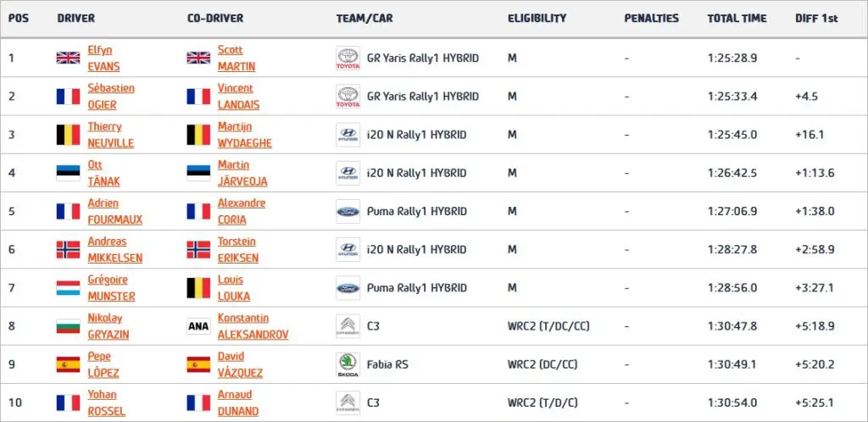
Task: Sort by the TOTAL TIME column header
Action: [x=737, y=19]
